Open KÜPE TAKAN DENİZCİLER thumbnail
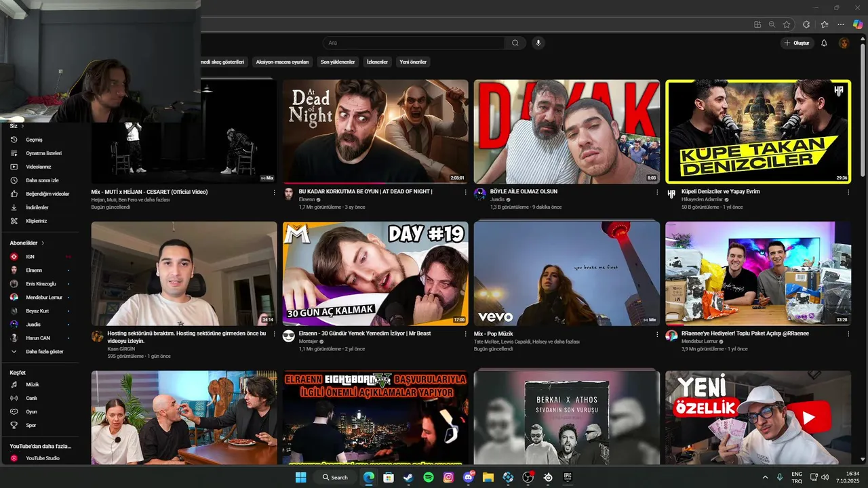The image size is (868, 488). pos(758,131)
